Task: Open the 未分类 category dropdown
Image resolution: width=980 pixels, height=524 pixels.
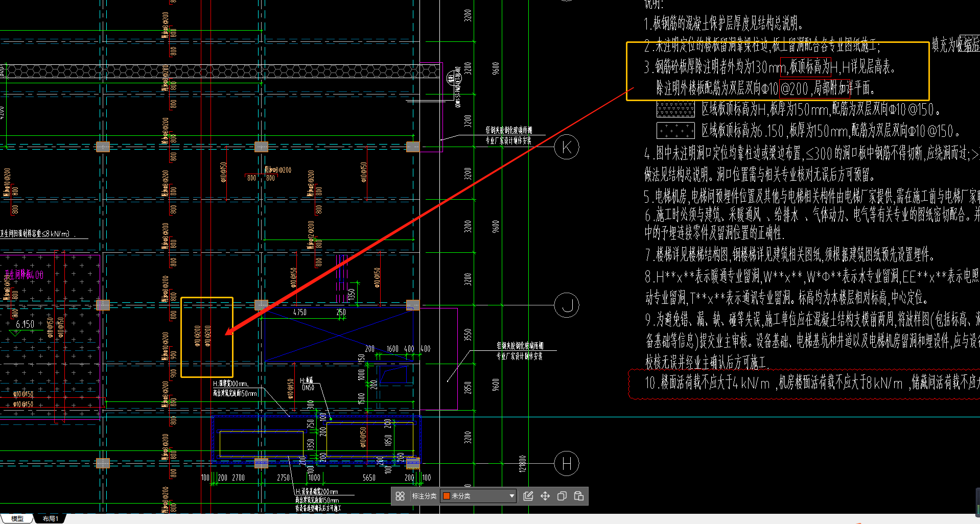Action: click(478, 496)
